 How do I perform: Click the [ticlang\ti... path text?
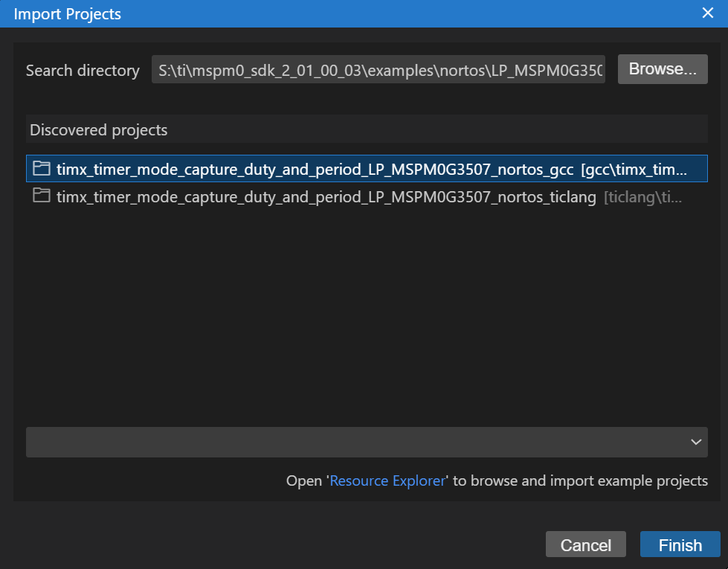(642, 197)
